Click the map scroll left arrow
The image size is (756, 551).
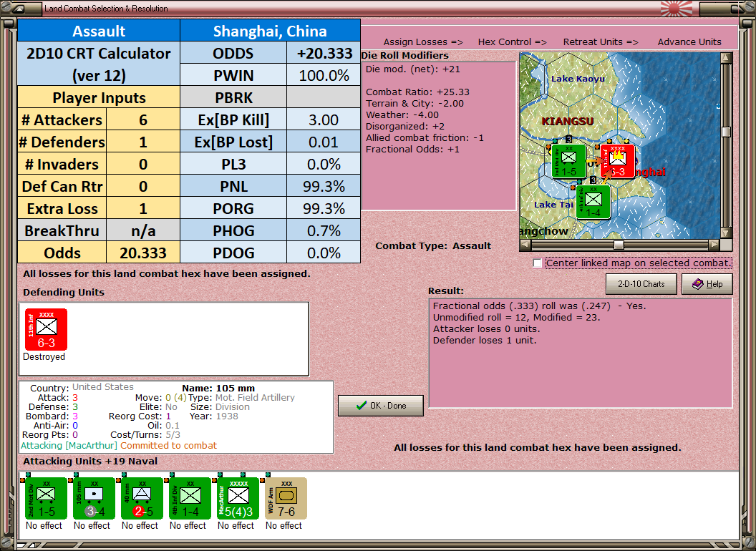click(525, 245)
